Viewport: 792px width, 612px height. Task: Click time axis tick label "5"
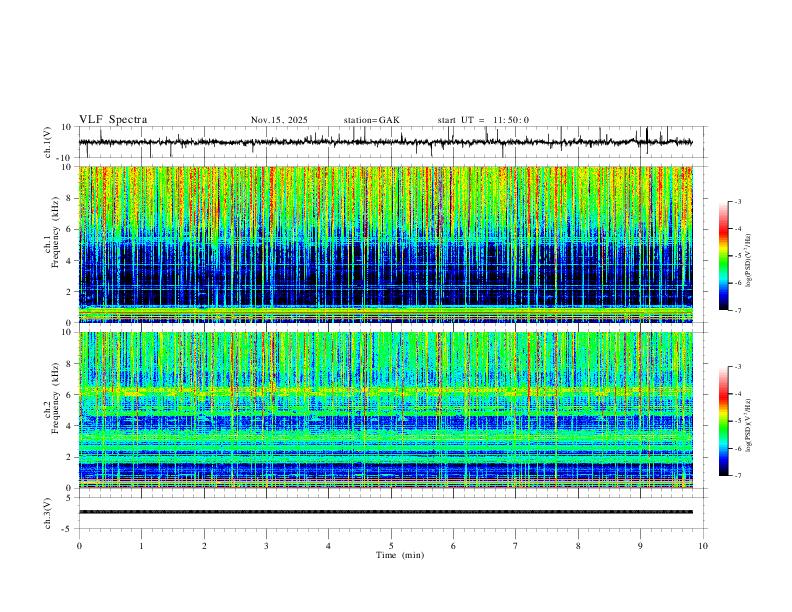tap(391, 546)
